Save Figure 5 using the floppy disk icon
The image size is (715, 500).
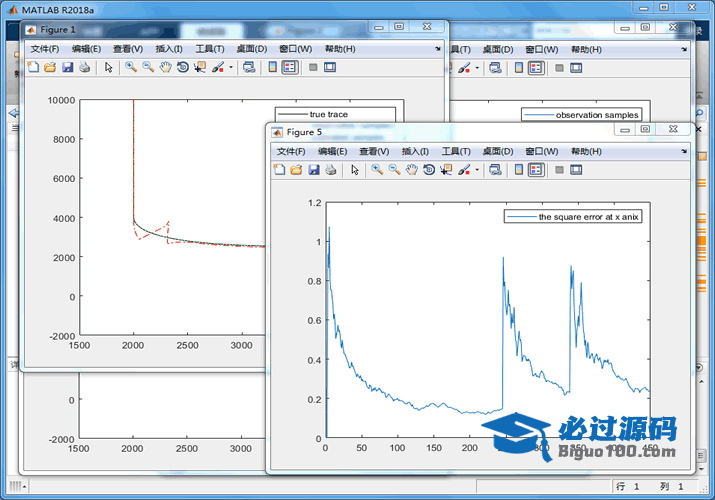tap(314, 170)
